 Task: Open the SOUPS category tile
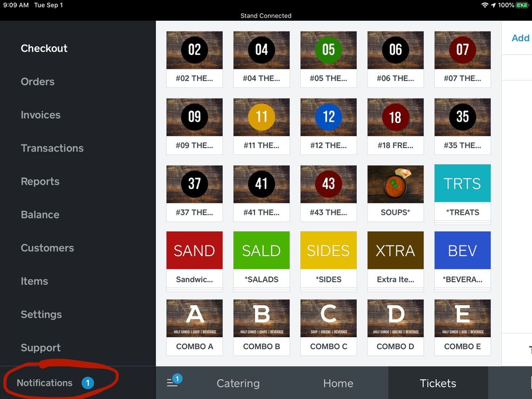(x=395, y=193)
